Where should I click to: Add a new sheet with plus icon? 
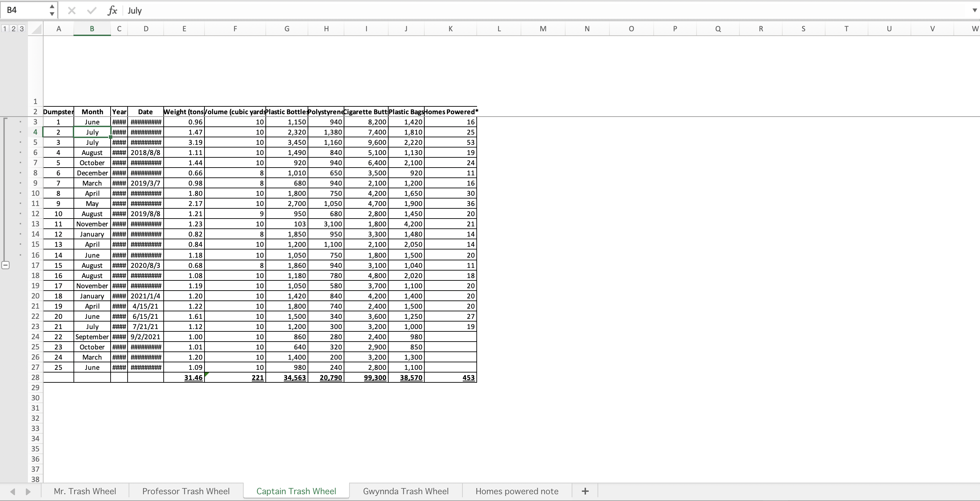(x=585, y=491)
